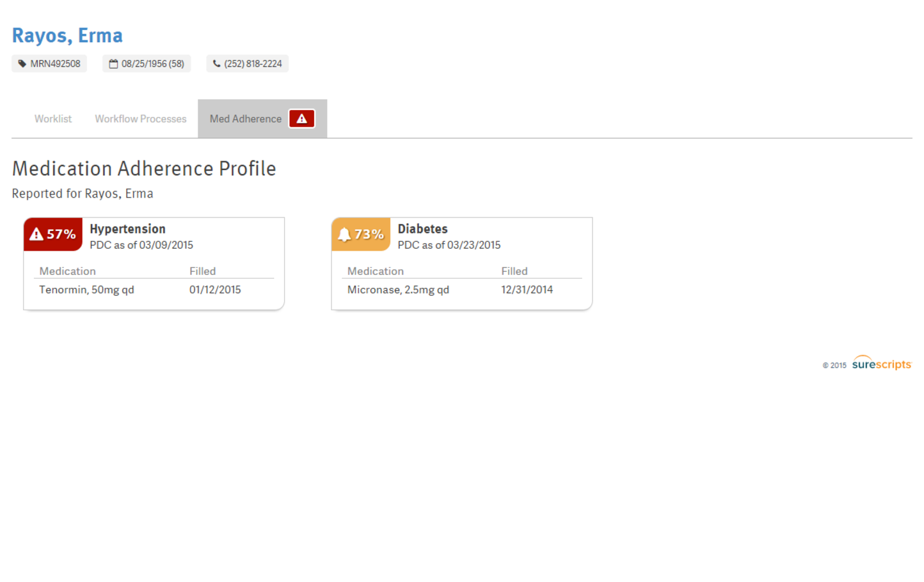Select the Med Adherence tab
Screen dimensions: 924x582
pos(246,118)
